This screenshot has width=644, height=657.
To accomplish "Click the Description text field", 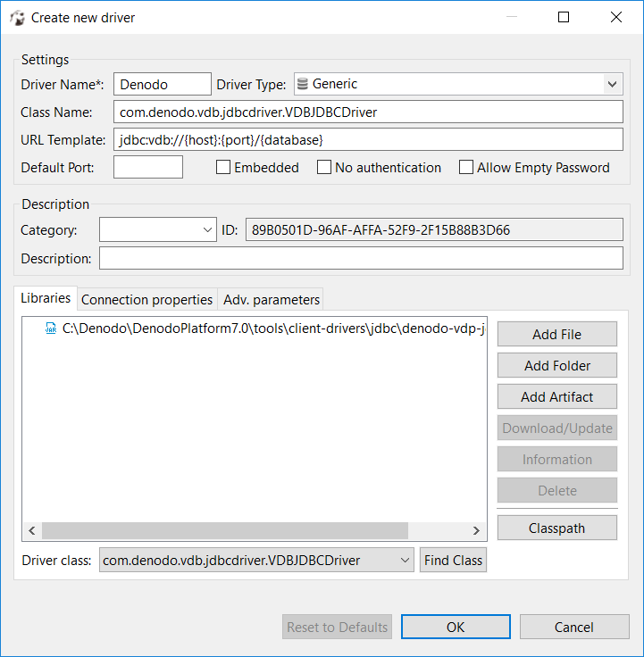I will click(x=361, y=258).
